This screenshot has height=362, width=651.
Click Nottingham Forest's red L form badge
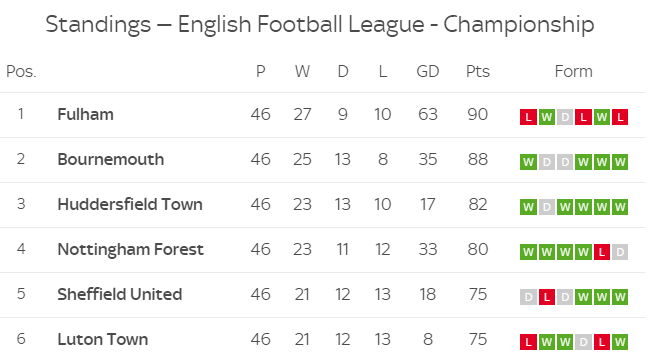tap(601, 252)
